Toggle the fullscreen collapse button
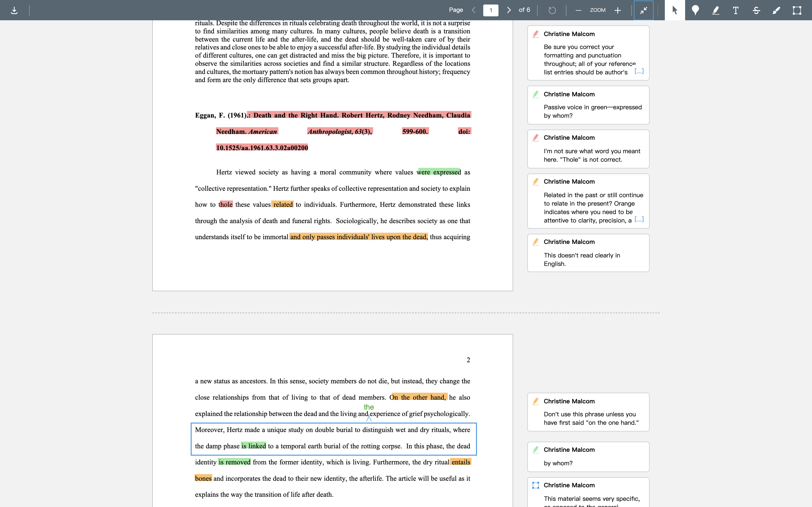This screenshot has width=812, height=507. pos(643,10)
